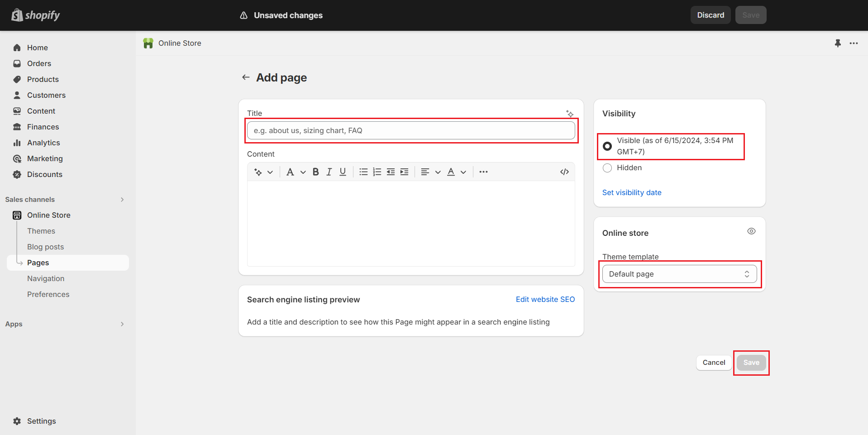The image size is (868, 435).
Task: Select the Hidden visibility option
Action: click(607, 168)
